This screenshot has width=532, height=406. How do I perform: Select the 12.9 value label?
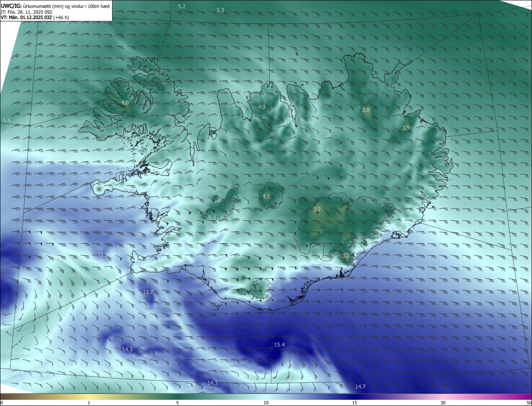tap(103, 254)
